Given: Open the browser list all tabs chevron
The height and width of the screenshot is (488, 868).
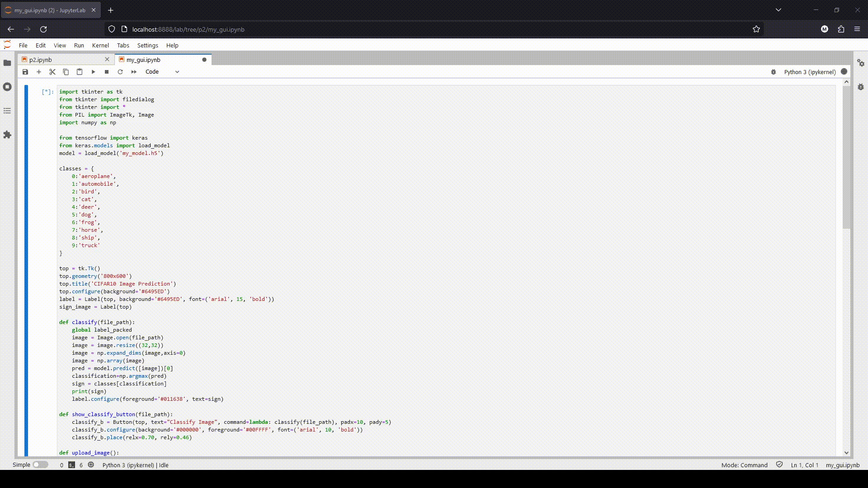Looking at the screenshot, I should [778, 10].
